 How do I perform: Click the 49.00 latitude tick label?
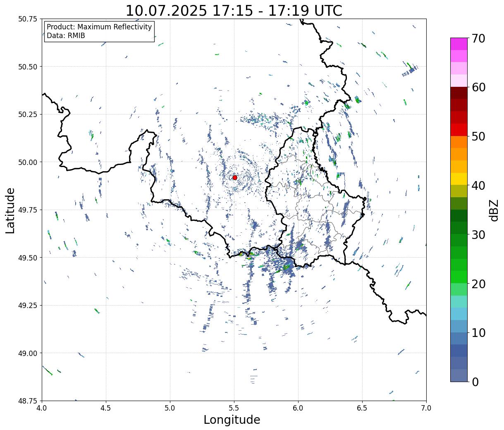[x=28, y=353]
